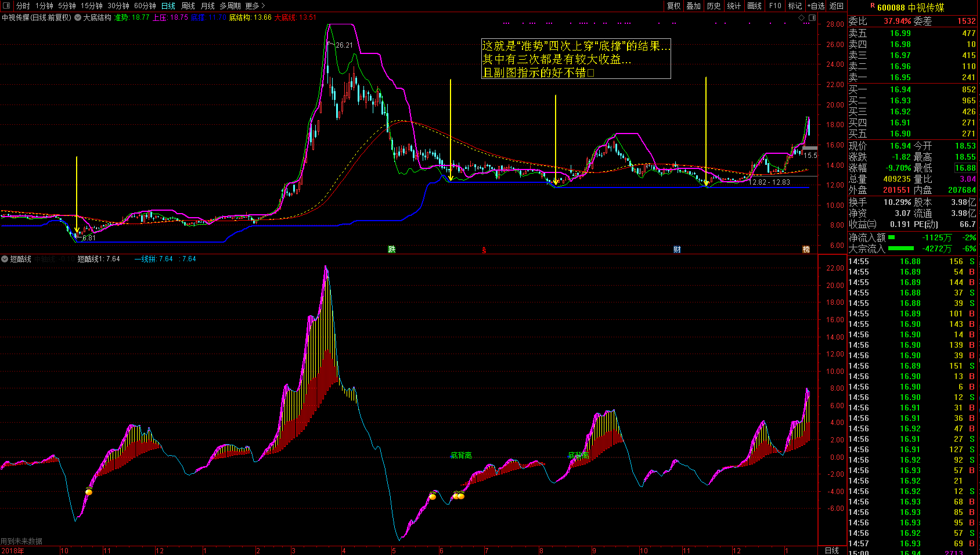Select the 60分钟 period tab
The image size is (980, 555).
click(x=145, y=6)
